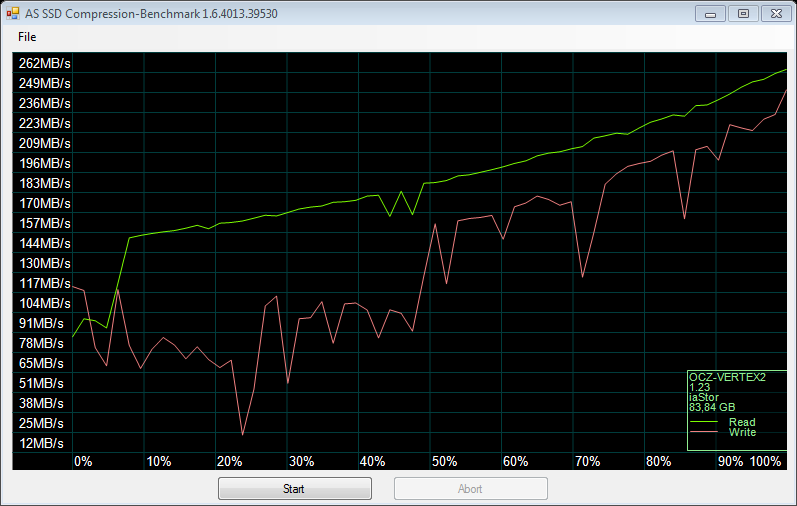Click the Read legend entry

(742, 422)
